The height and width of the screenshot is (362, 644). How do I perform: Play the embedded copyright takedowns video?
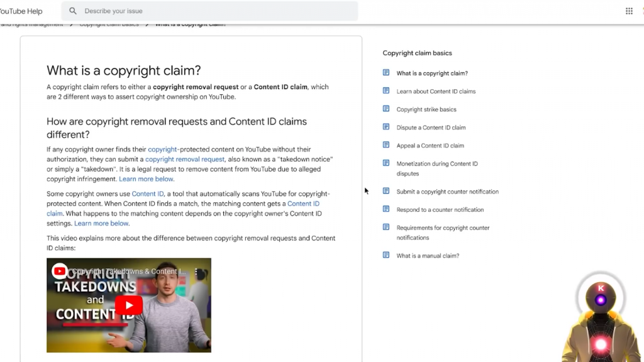129,305
